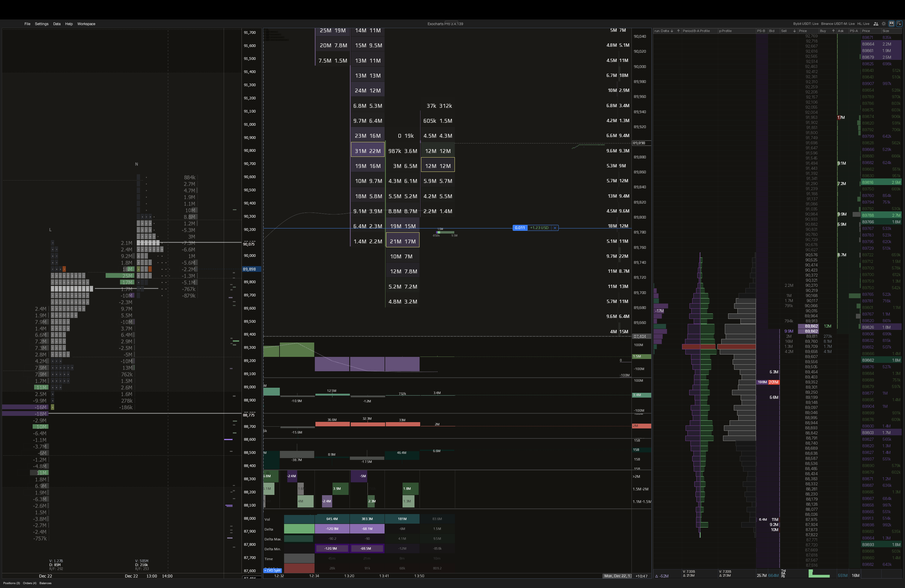Open the Positions (3) panel at bottom
Viewport: 905px width, 588px height.
pyautogui.click(x=11, y=583)
